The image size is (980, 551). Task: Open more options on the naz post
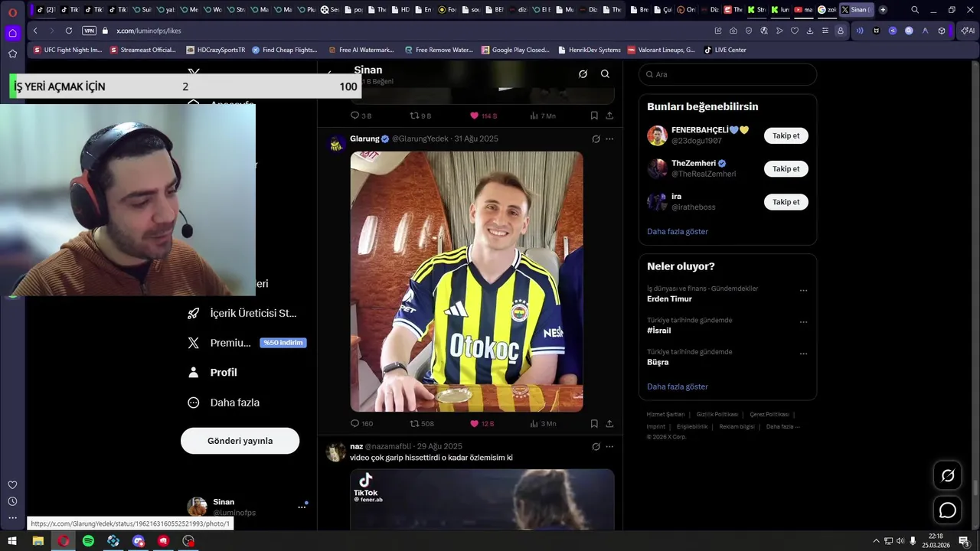click(609, 446)
